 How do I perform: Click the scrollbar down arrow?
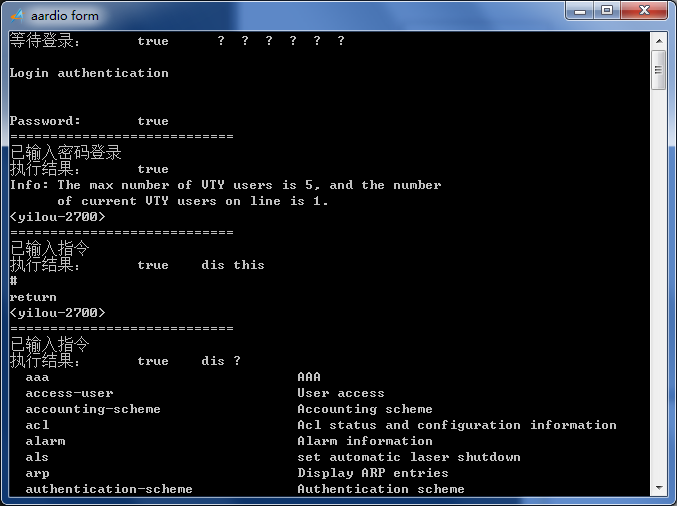coord(659,488)
